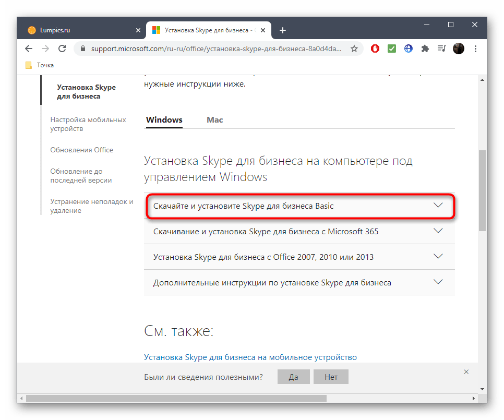The image size is (504, 420).
Task: Open the green checkmark extension icon
Action: [x=392, y=49]
